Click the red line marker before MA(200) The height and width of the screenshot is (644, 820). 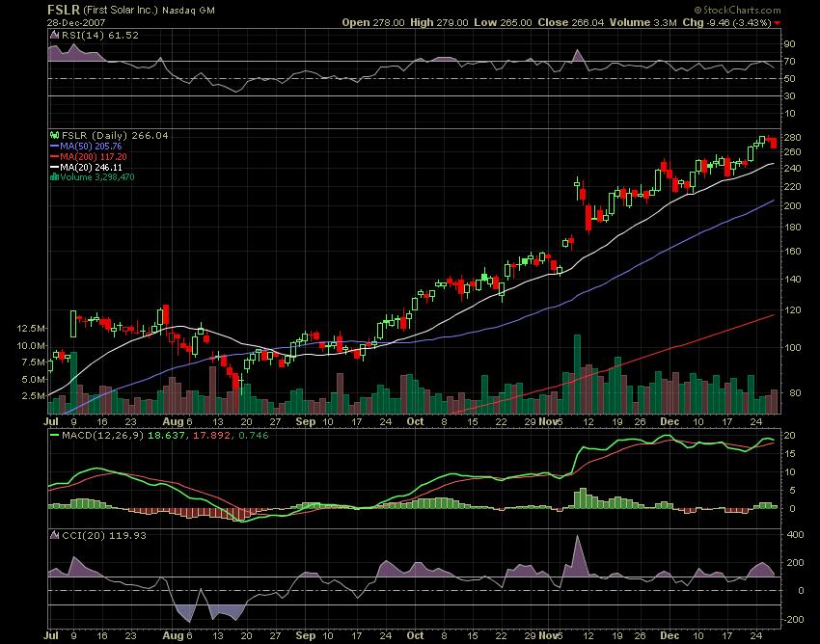coord(54,157)
